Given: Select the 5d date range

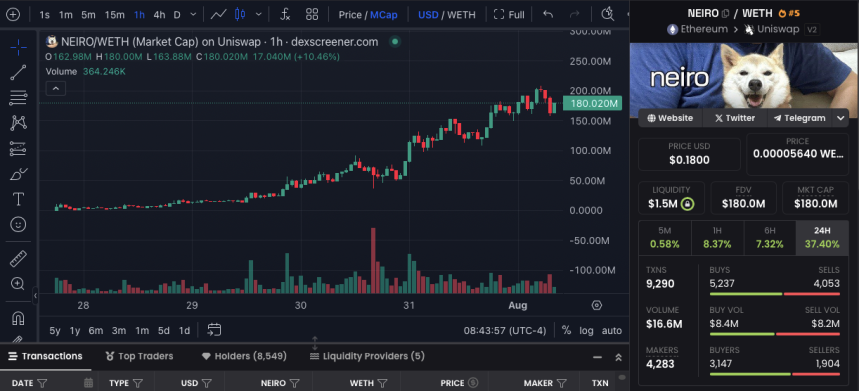Looking at the screenshot, I should point(164,330).
